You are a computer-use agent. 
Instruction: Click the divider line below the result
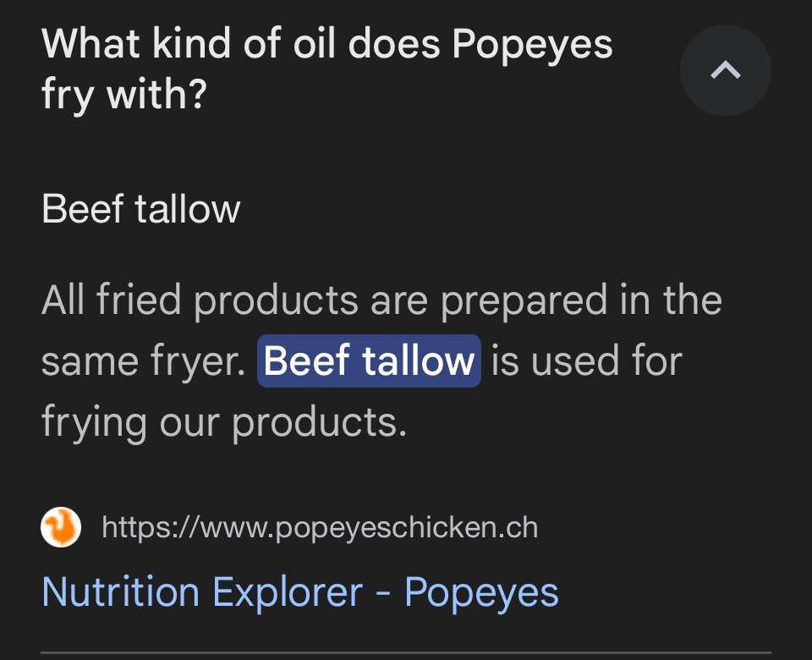click(x=406, y=652)
